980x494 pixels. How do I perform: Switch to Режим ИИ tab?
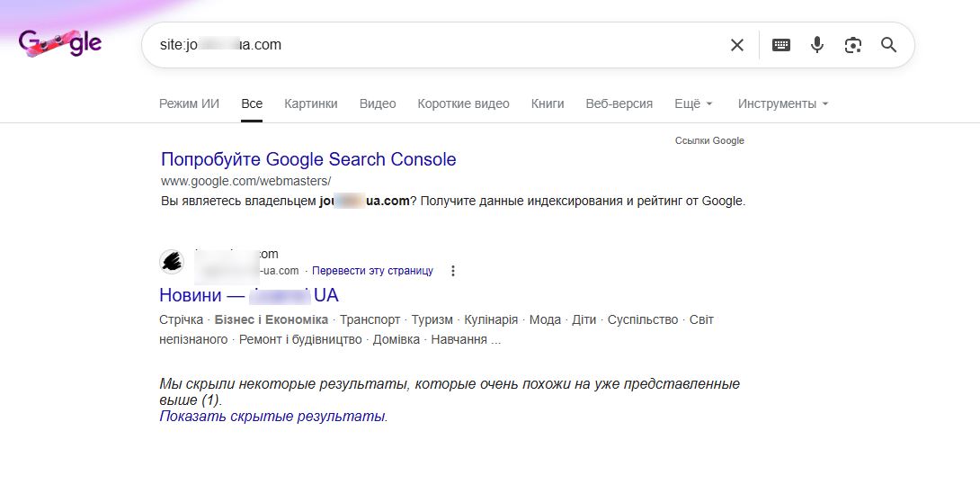point(190,103)
